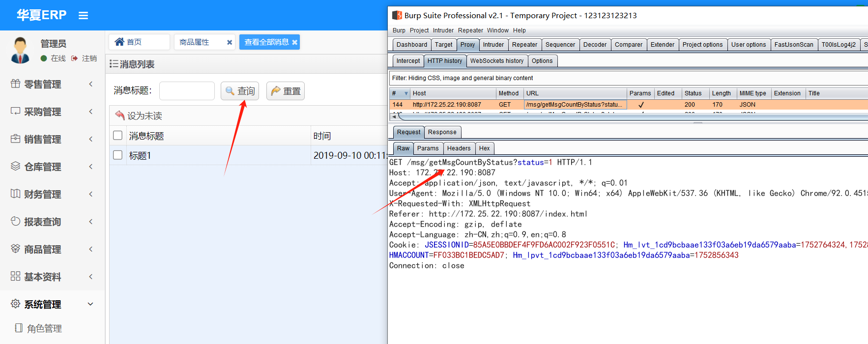Switch to the Response tab
The width and height of the screenshot is (868, 344).
click(442, 132)
